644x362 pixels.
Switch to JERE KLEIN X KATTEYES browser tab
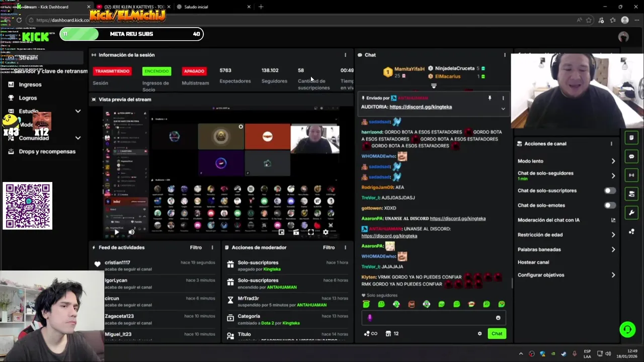134,7
